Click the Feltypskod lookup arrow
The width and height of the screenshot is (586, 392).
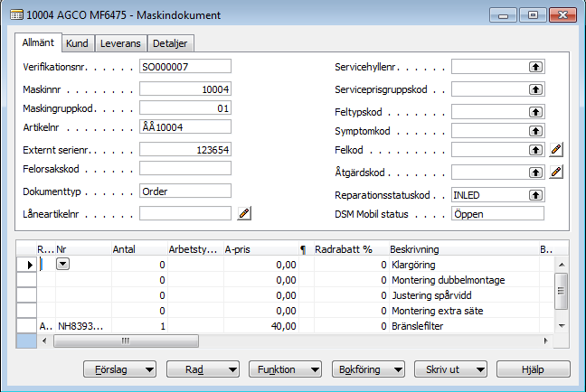[535, 112]
